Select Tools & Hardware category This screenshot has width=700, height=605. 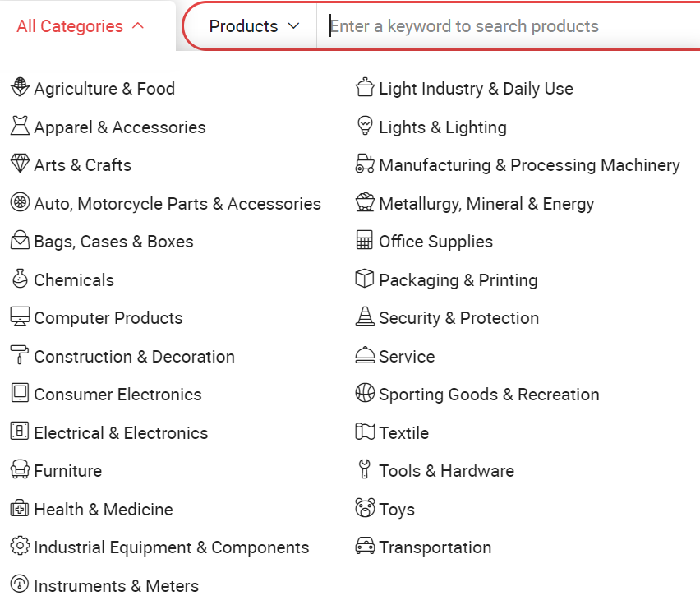pyautogui.click(x=446, y=471)
